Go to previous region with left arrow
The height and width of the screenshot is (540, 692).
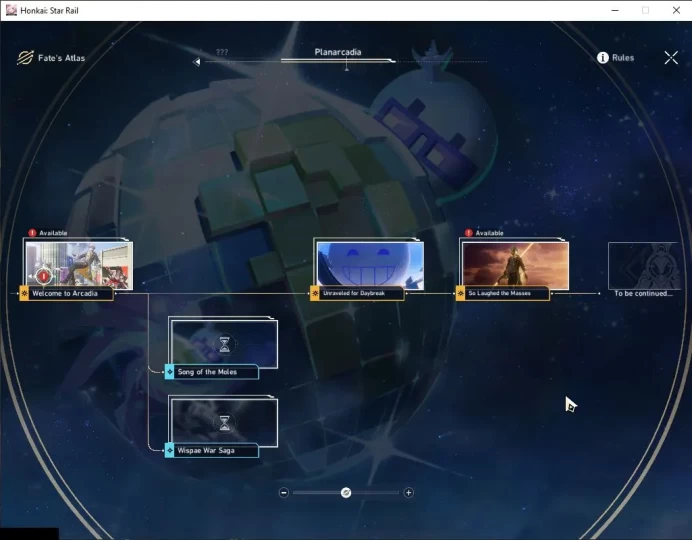197,62
